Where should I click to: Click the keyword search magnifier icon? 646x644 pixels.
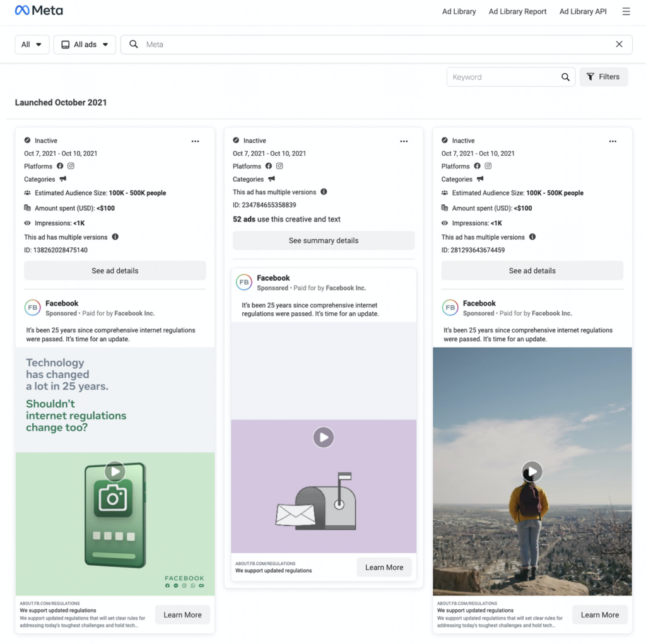pos(565,77)
